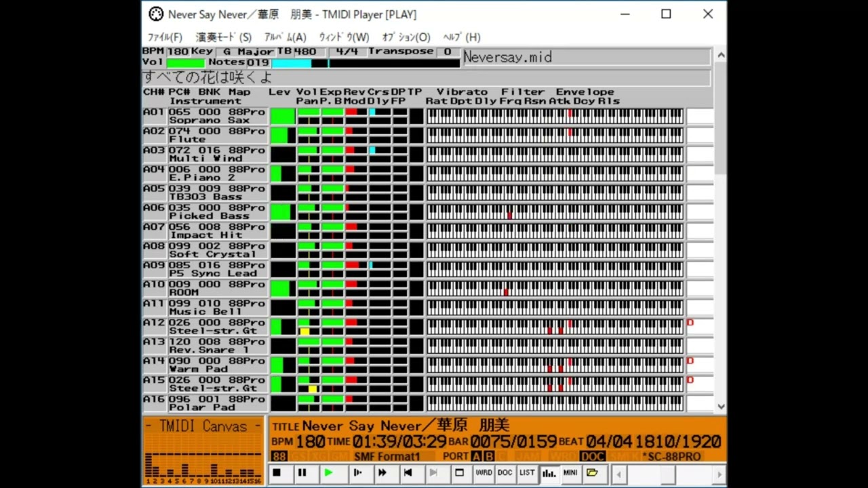Click the level meter of Soprano Sax
Screen dimensions: 868x488
click(x=283, y=117)
